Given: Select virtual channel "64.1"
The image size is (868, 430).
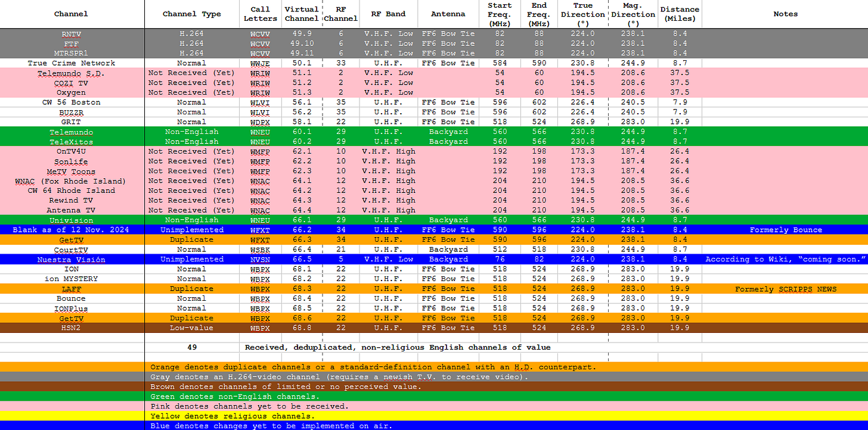Looking at the screenshot, I should pos(302,181).
